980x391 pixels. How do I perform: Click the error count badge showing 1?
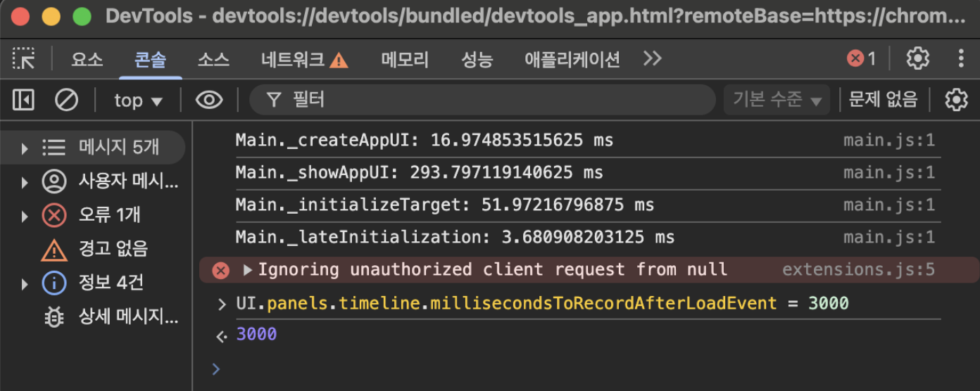click(862, 58)
